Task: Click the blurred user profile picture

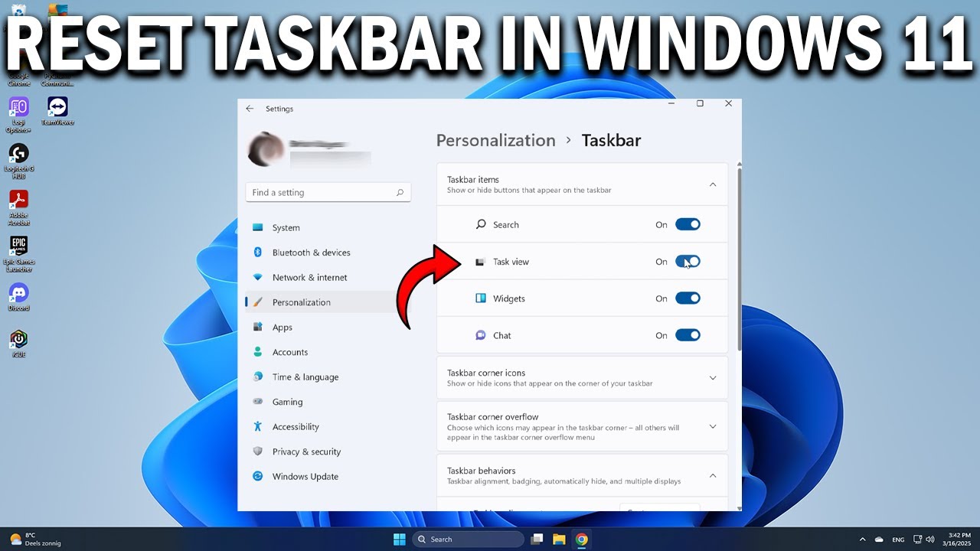Action: click(x=266, y=148)
